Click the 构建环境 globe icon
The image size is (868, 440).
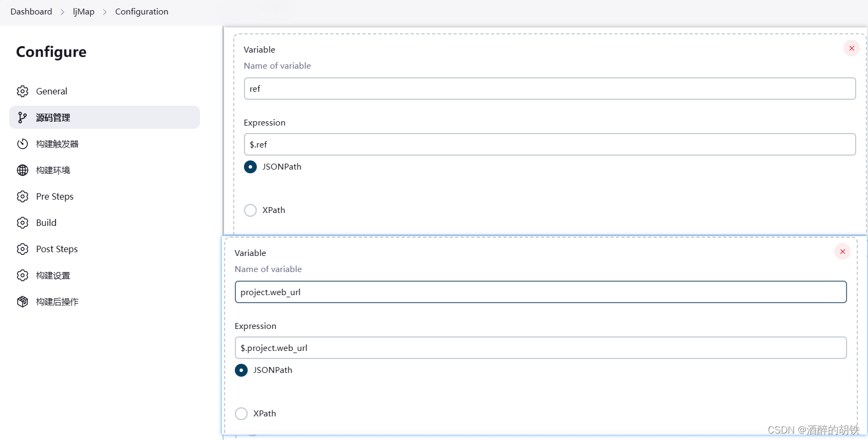[x=23, y=170]
